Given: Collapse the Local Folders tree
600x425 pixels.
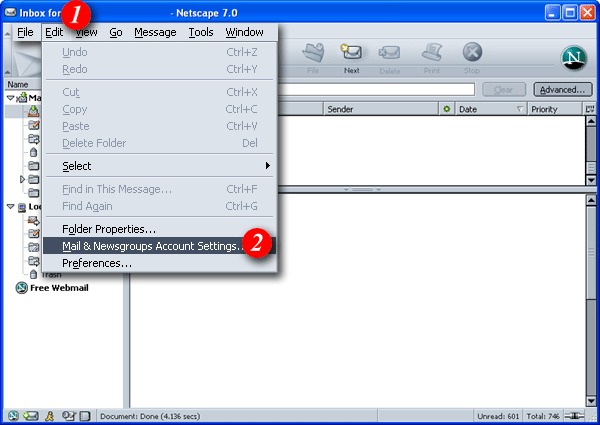Looking at the screenshot, I should coord(10,207).
